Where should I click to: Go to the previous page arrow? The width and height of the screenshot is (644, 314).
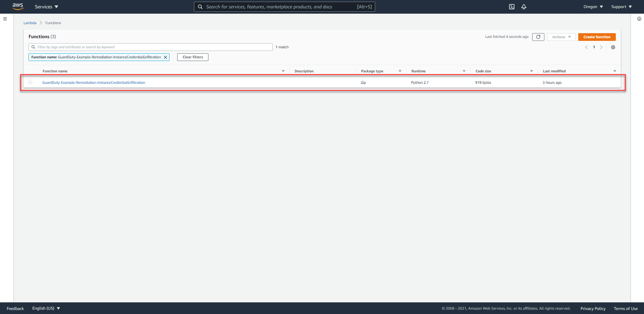coord(586,47)
